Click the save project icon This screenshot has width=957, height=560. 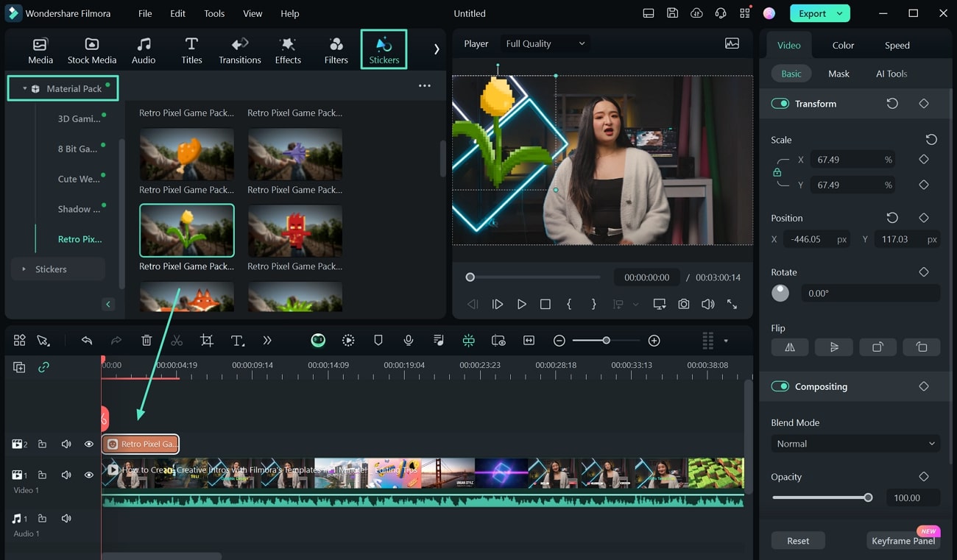point(672,13)
